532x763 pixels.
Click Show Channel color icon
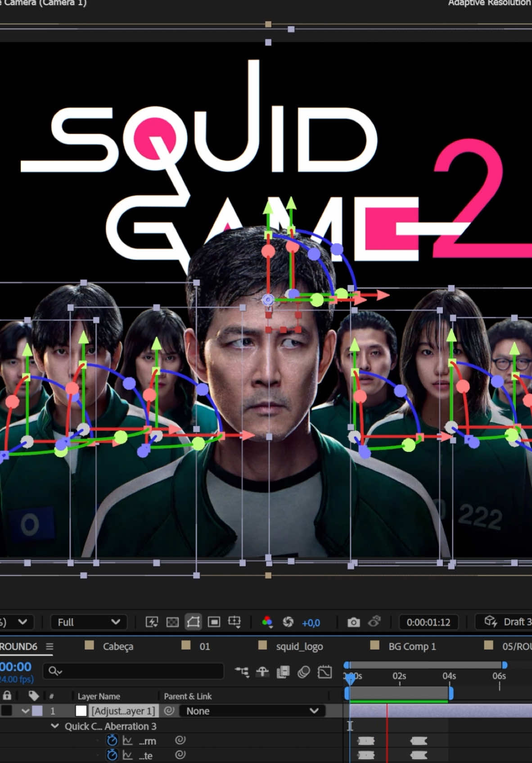point(267,622)
